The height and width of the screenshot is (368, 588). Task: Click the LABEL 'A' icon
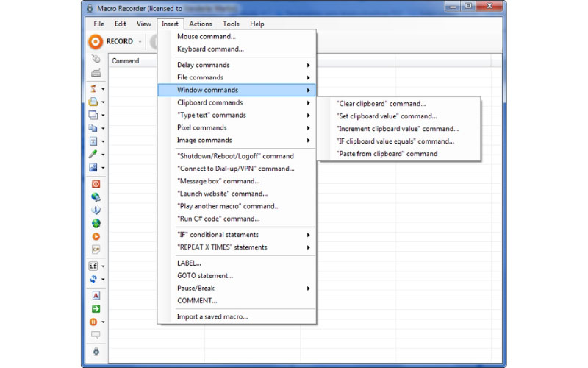click(x=96, y=296)
